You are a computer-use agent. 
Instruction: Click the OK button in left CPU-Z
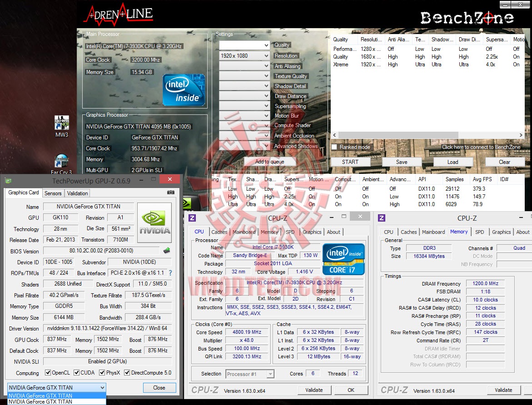tap(351, 390)
